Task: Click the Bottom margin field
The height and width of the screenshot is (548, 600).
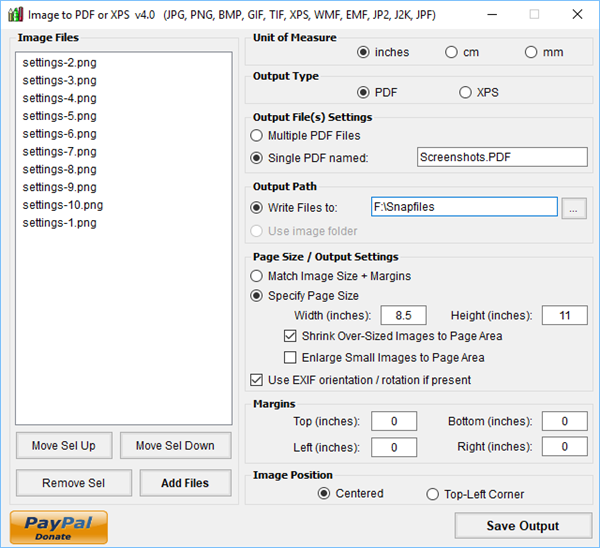Action: click(x=564, y=421)
